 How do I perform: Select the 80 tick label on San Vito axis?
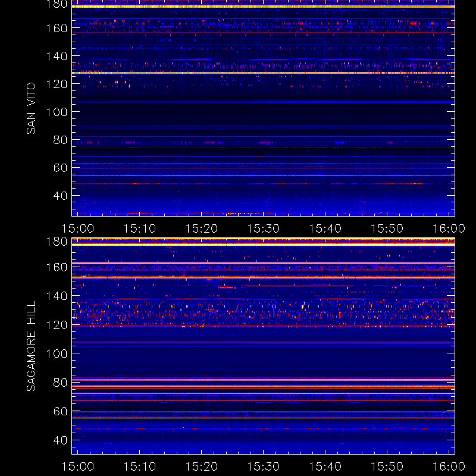point(60,140)
